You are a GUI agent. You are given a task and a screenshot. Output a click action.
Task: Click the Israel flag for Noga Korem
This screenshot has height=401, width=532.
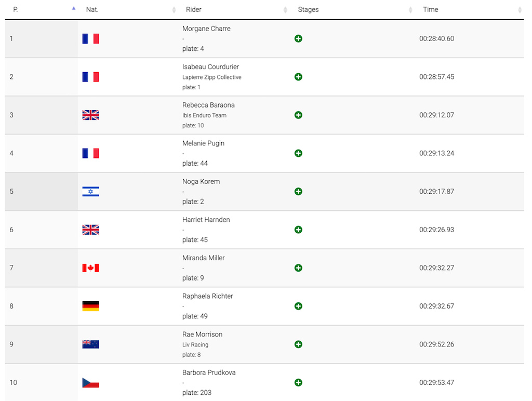click(90, 192)
